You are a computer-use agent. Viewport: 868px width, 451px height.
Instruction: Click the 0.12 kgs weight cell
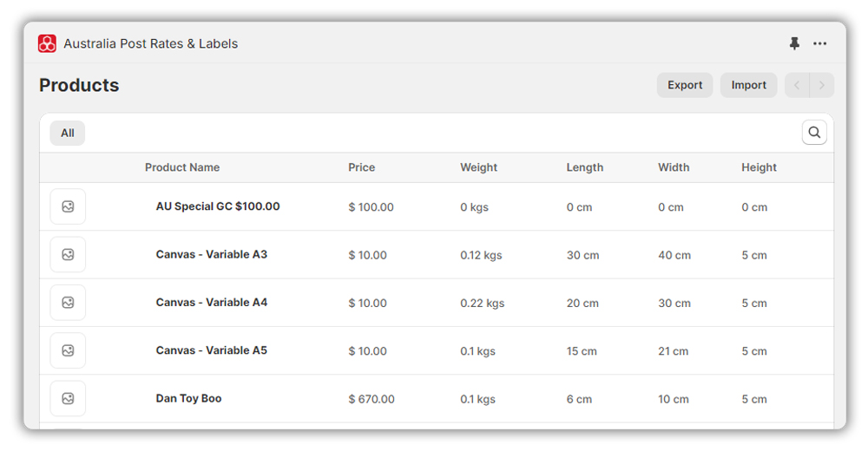point(481,255)
